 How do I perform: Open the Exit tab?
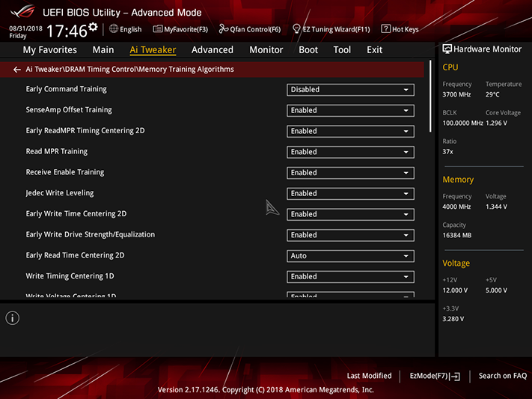point(375,50)
